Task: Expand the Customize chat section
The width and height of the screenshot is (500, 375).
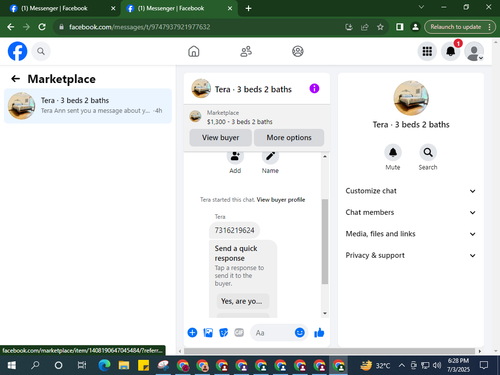Action: tap(411, 191)
